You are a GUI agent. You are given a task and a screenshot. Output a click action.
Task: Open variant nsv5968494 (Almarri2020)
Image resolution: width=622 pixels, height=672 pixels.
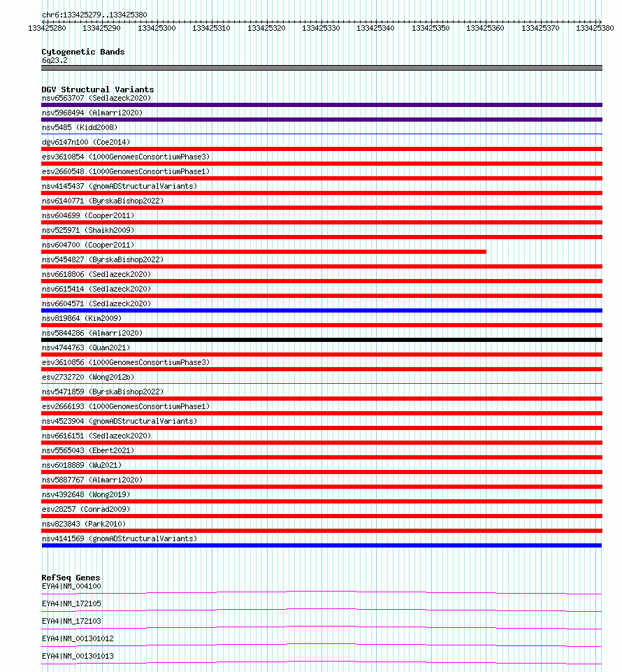click(x=92, y=113)
